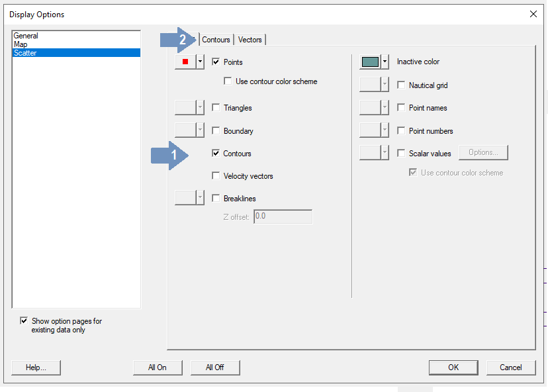Click the All Off button

[x=215, y=367]
